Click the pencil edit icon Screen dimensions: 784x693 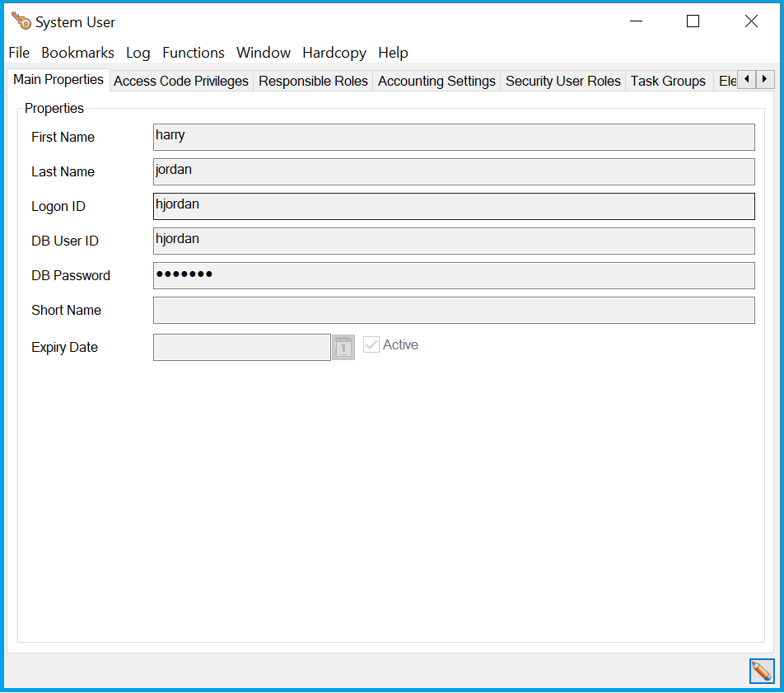[762, 671]
